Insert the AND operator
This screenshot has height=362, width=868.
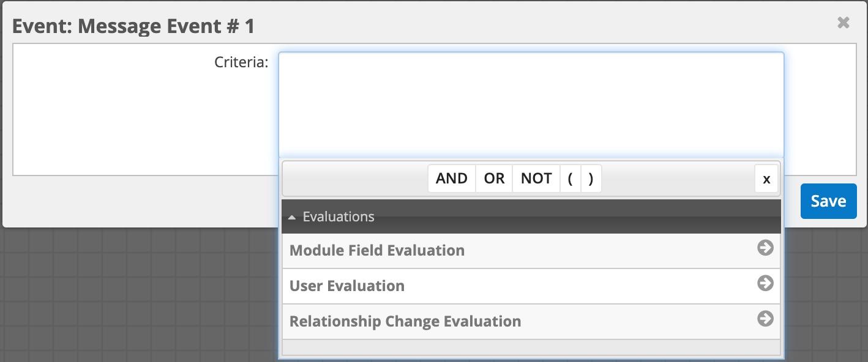pyautogui.click(x=452, y=179)
